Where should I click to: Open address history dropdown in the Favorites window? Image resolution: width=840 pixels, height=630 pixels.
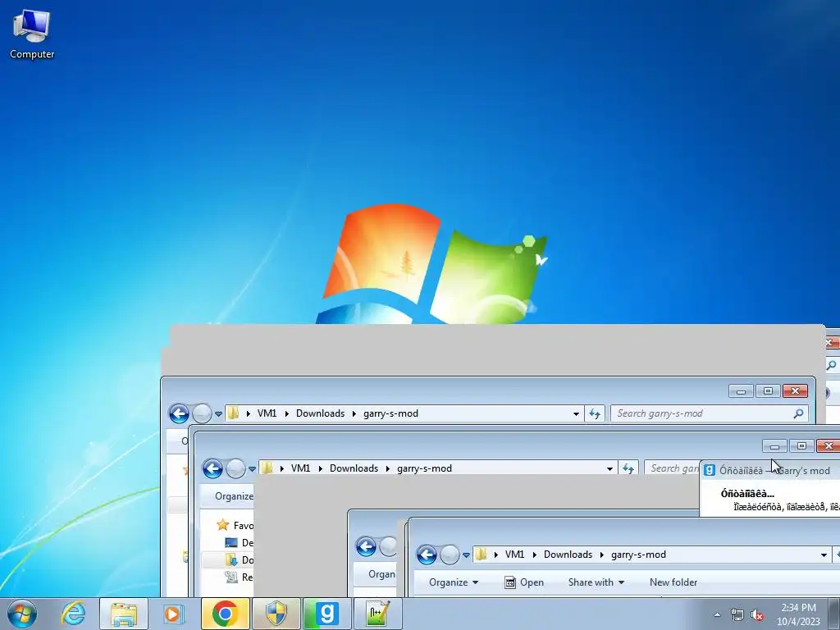click(x=609, y=468)
